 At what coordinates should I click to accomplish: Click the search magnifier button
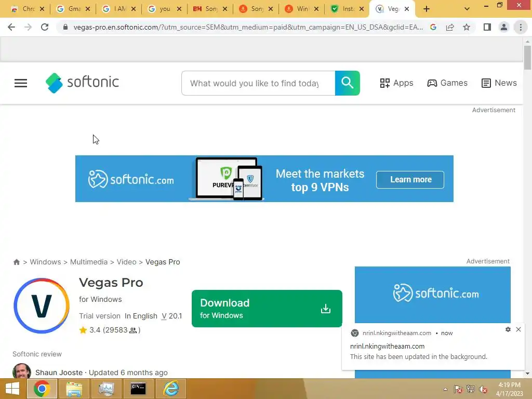(x=348, y=83)
